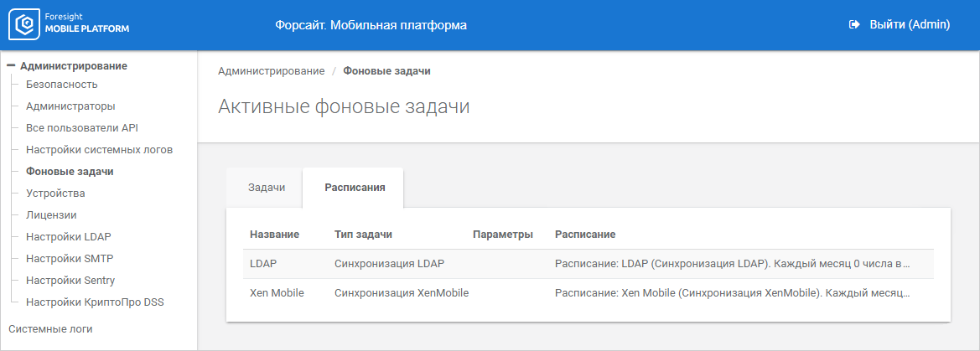Go to Все пользователи API
Image resolution: width=980 pixels, height=351 pixels.
(81, 128)
